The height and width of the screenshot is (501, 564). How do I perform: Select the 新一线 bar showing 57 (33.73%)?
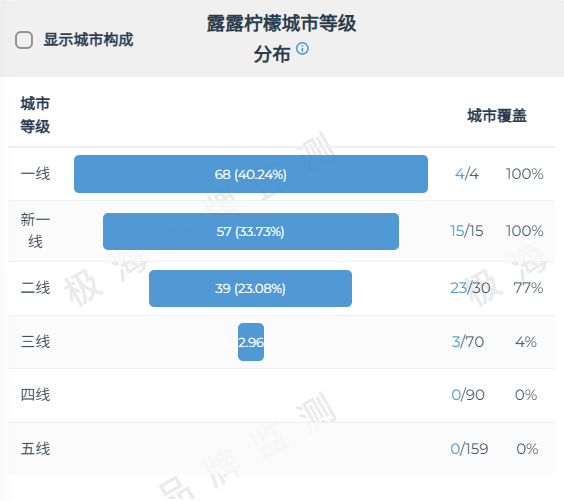pos(251,231)
